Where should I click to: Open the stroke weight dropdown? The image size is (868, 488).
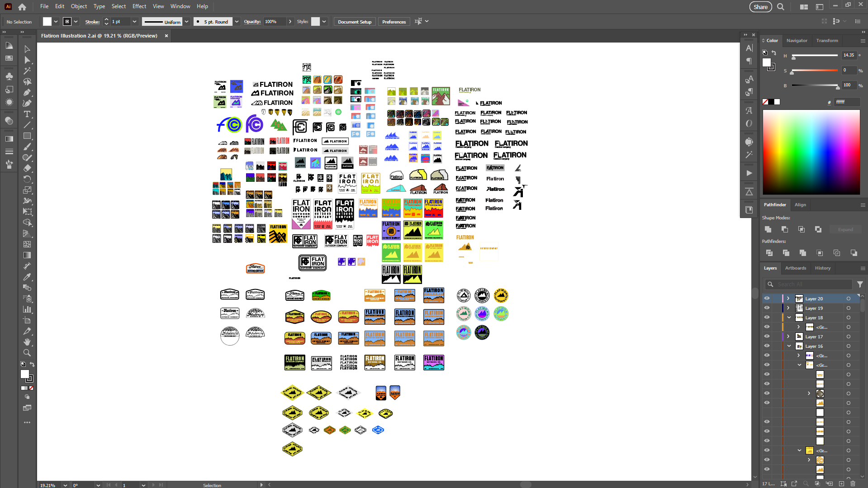tap(136, 21)
